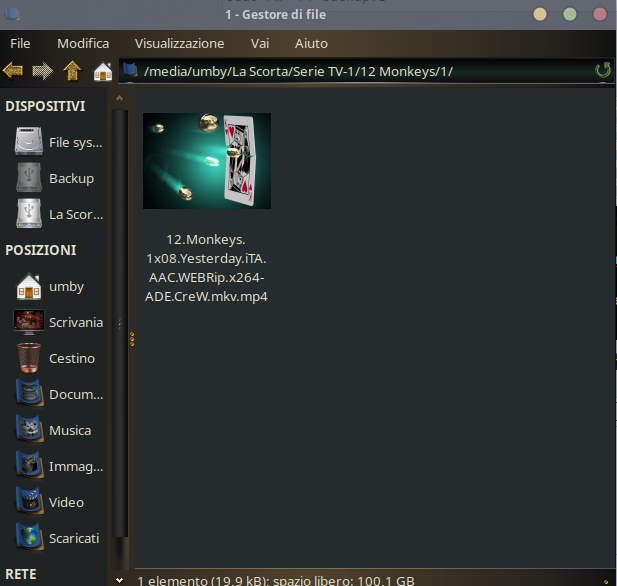Select the Backup USB drive icon
Viewport: 617px width, 586px height.
point(29,177)
